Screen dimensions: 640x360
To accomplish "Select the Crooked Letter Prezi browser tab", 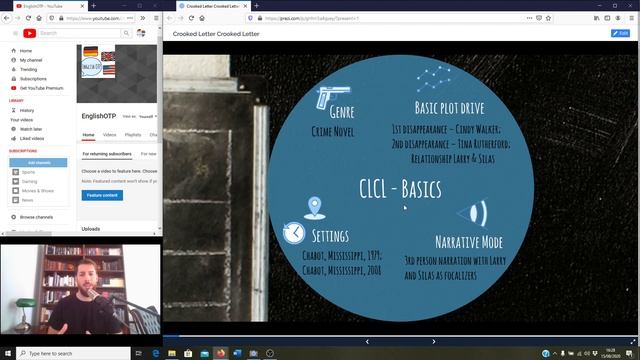I will pyautogui.click(x=212, y=6).
